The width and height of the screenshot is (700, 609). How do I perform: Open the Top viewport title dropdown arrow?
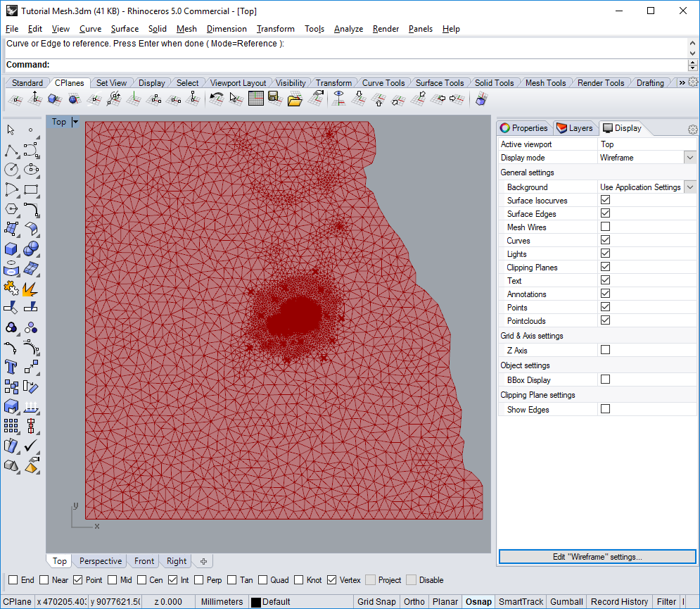point(75,122)
